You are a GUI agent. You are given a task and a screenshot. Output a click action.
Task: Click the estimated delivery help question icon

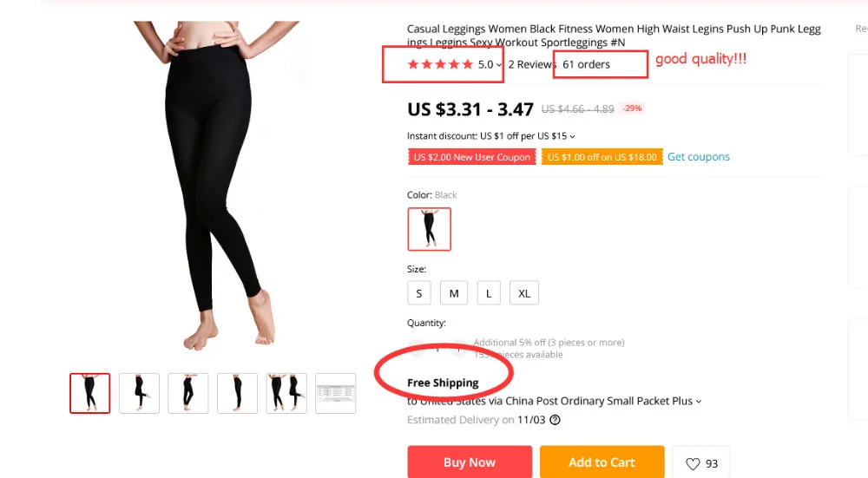pos(555,420)
